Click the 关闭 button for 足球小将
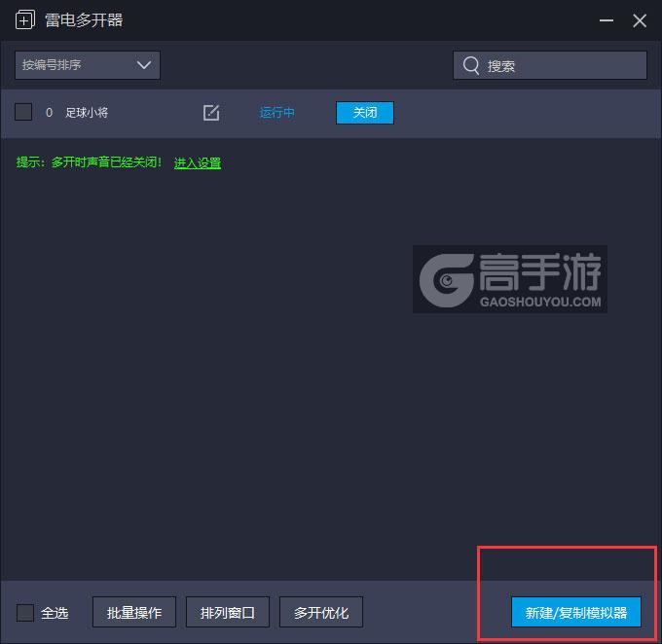Image resolution: width=662 pixels, height=644 pixels. 365,113
